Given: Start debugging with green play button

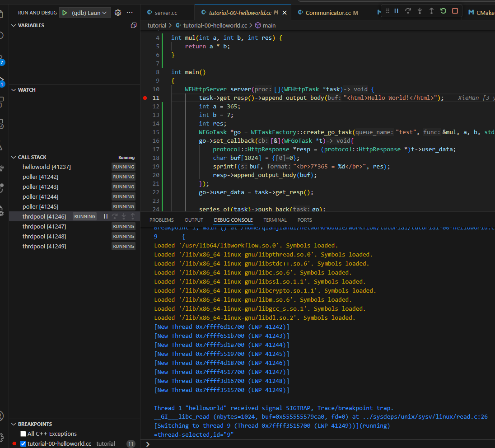Looking at the screenshot, I should (65, 13).
